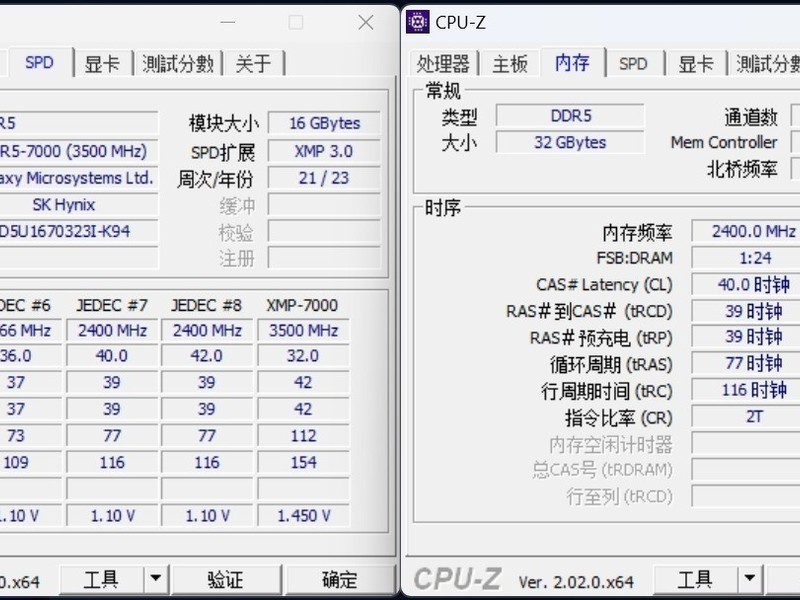Screen dimensions: 800x600
Task: Click the 32.0 XMP CAS latency cell
Action: pos(304,356)
